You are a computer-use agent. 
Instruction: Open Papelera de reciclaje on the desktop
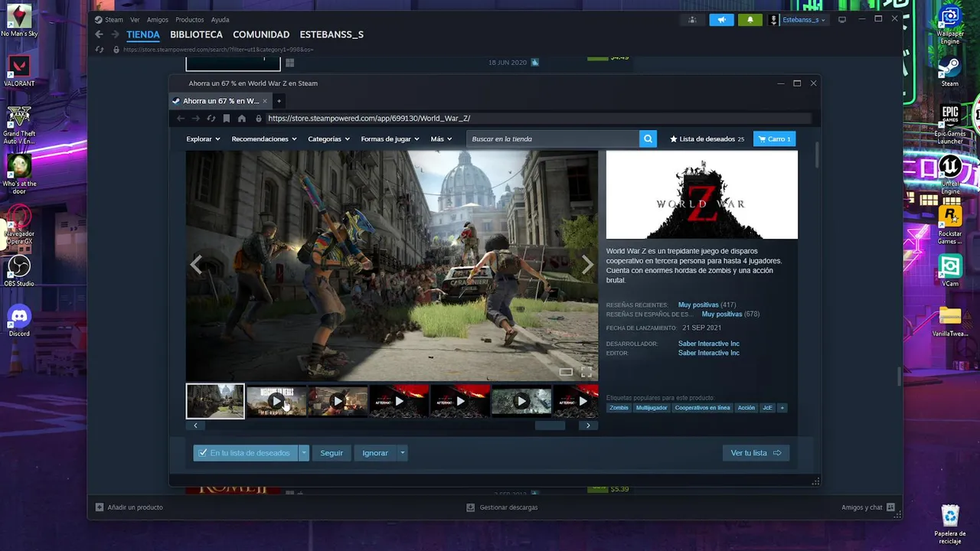click(x=950, y=524)
